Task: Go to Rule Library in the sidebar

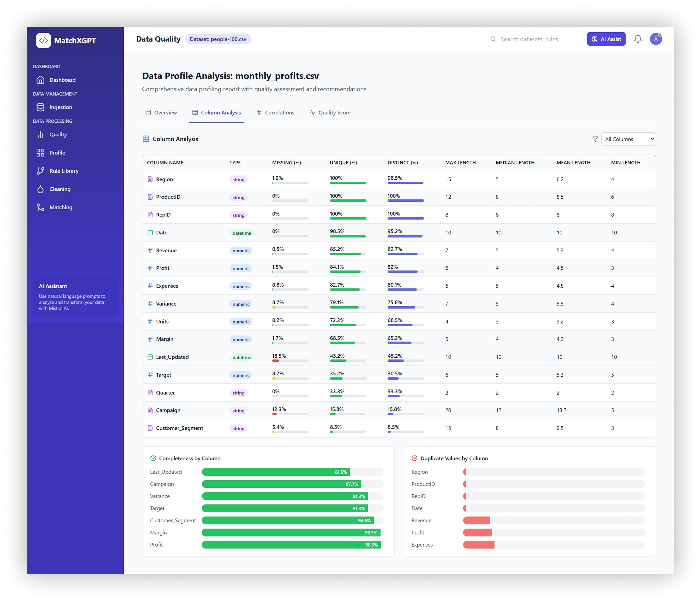Action: (x=64, y=171)
